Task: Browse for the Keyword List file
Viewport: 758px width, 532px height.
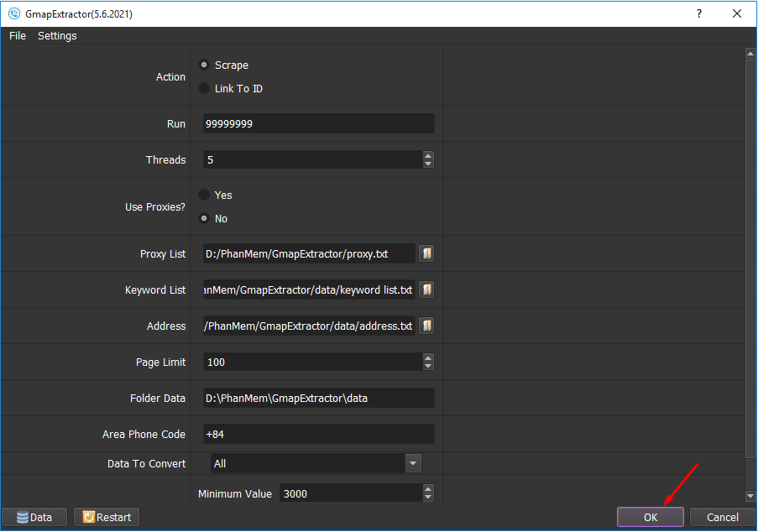Action: tap(426, 290)
